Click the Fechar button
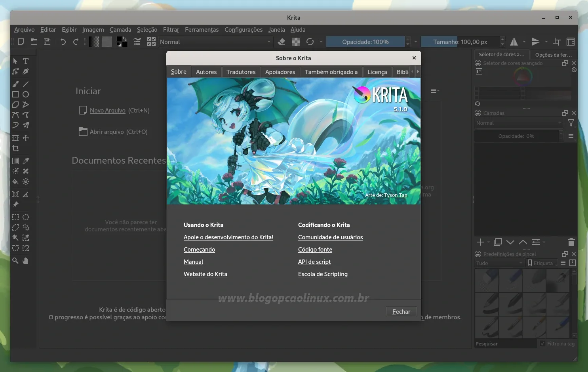Viewport: 588px width, 372px height. click(x=401, y=312)
